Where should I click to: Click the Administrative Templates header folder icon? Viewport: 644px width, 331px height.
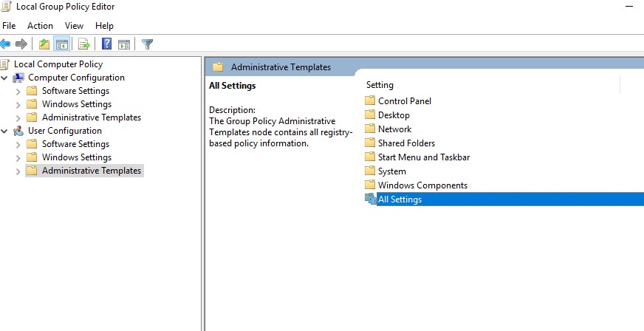218,67
